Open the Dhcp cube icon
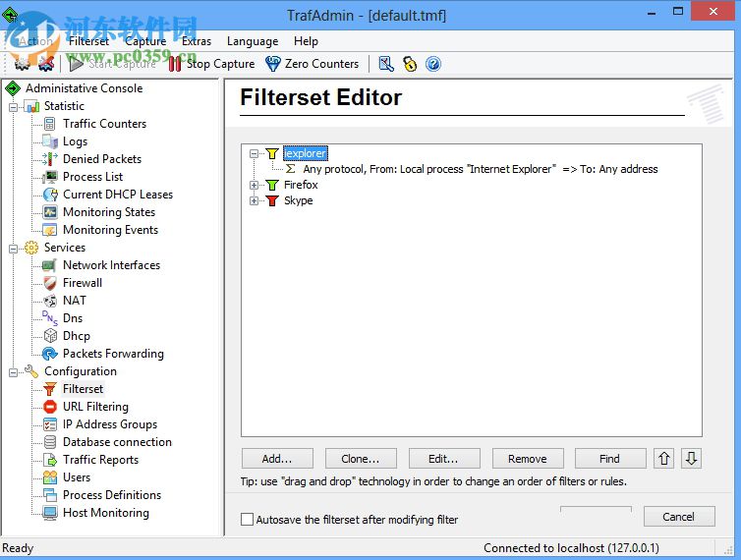 tap(49, 336)
